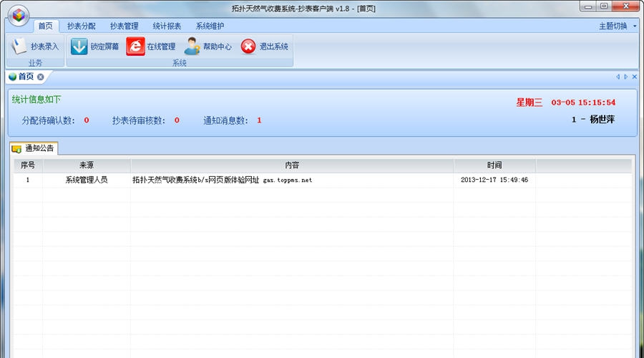This screenshot has width=644, height=358.
Task: Maximize the application window
Action: tap(604, 6)
